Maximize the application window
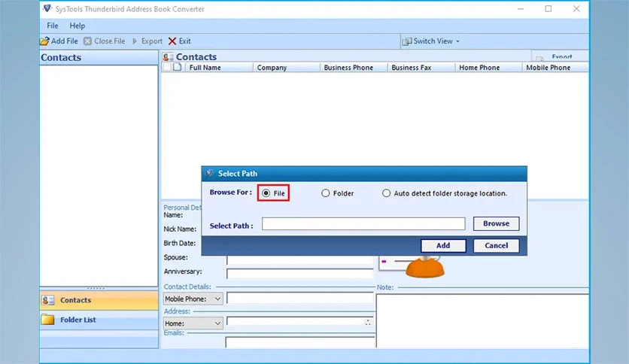This screenshot has height=364, width=629. coord(548,9)
